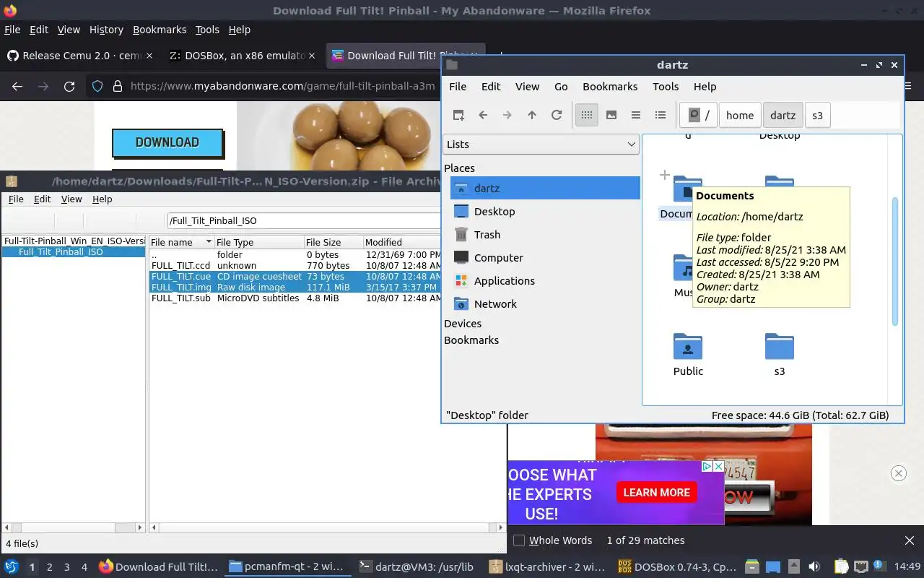The height and width of the screenshot is (578, 924).
Task: Click the archiver path input field
Action: point(304,220)
